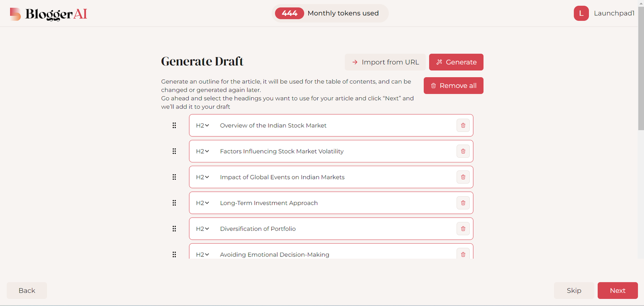Click the 444 monthly tokens badge
The image size is (644, 306).
289,13
